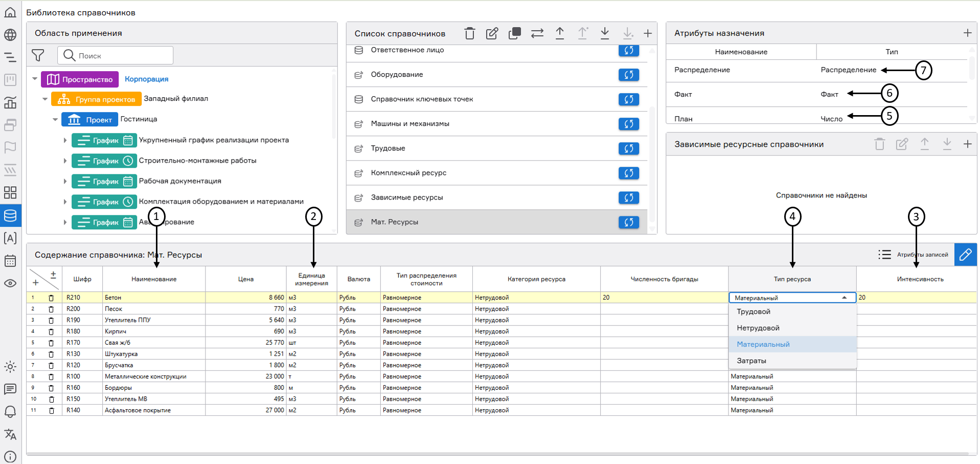980x464 pixels.
Task: Click the filter funnel icon in Область применения
Action: pos(38,55)
